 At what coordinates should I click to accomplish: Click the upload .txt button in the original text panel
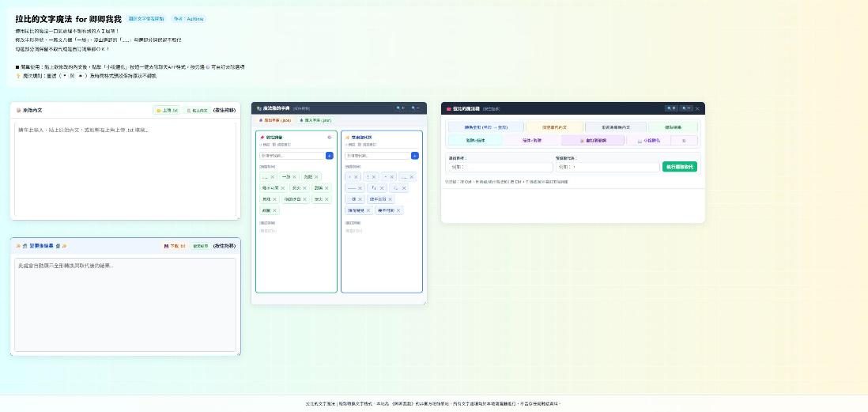coord(167,111)
